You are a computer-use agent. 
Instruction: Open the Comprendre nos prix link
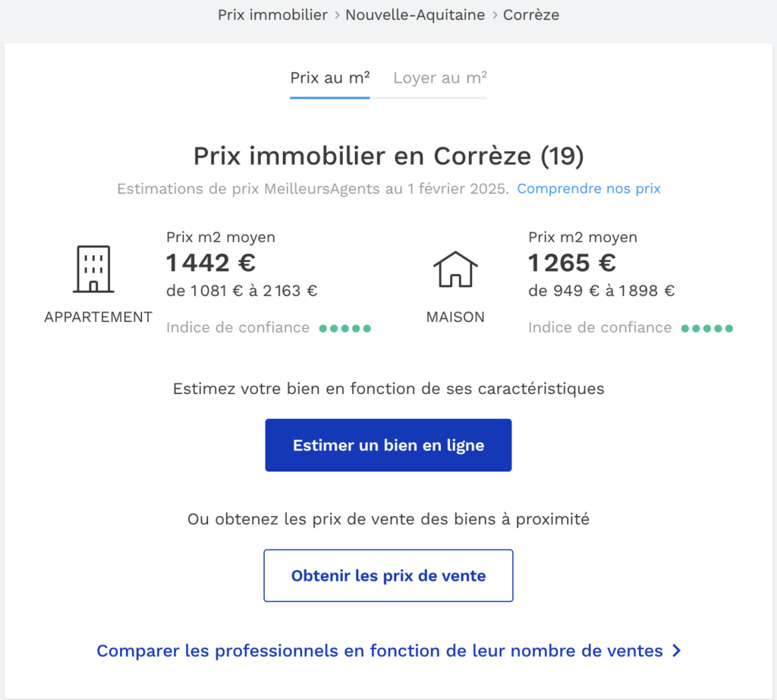[589, 188]
